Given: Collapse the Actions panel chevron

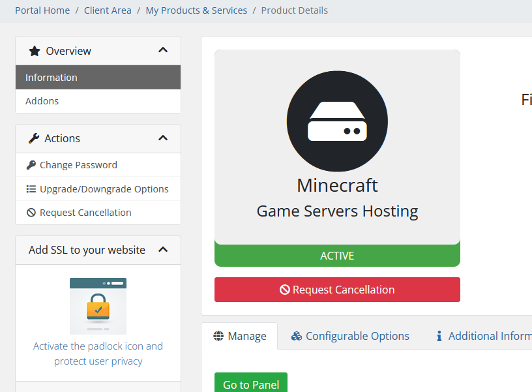Looking at the screenshot, I should (163, 138).
